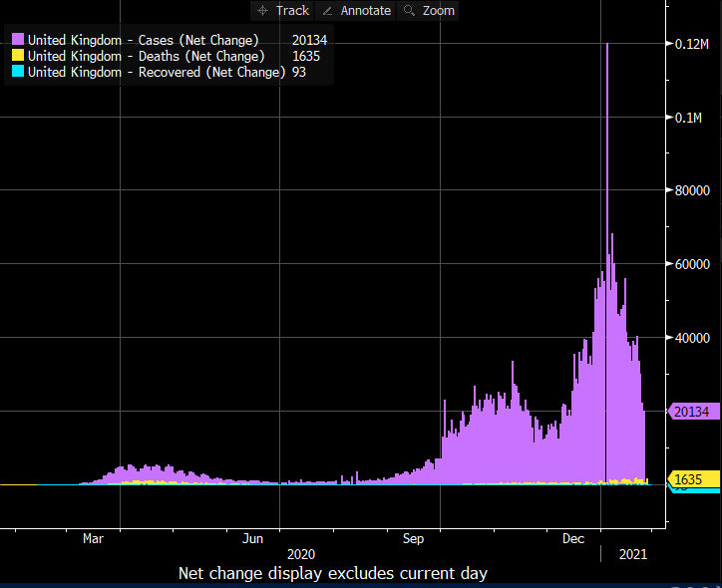The height and width of the screenshot is (588, 722).
Task: Click the Sep x-axis label
Action: tap(413, 538)
